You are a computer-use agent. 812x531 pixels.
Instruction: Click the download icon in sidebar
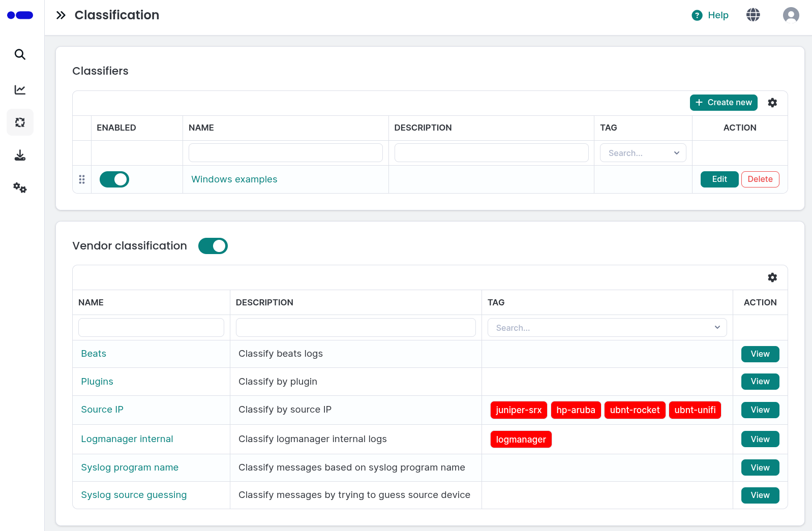[20, 155]
